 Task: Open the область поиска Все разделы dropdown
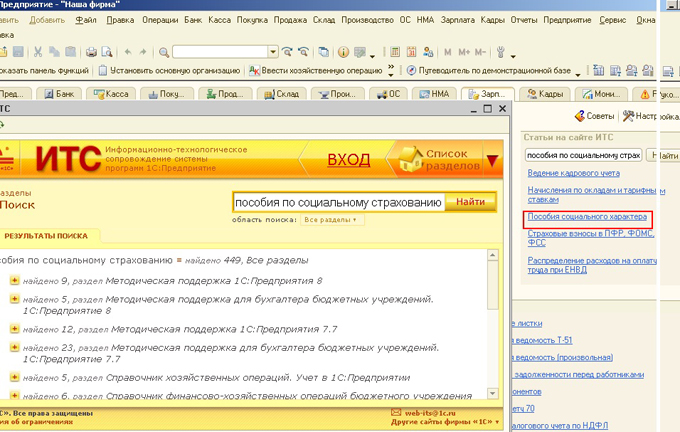(x=332, y=220)
